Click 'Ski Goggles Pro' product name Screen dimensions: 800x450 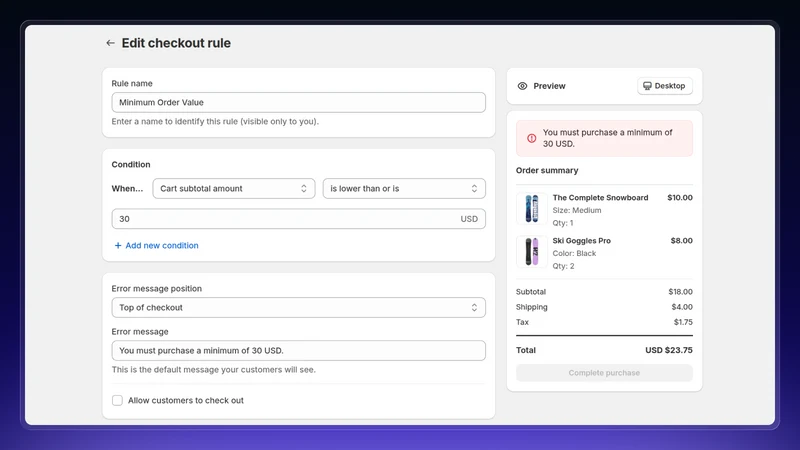[x=582, y=241]
